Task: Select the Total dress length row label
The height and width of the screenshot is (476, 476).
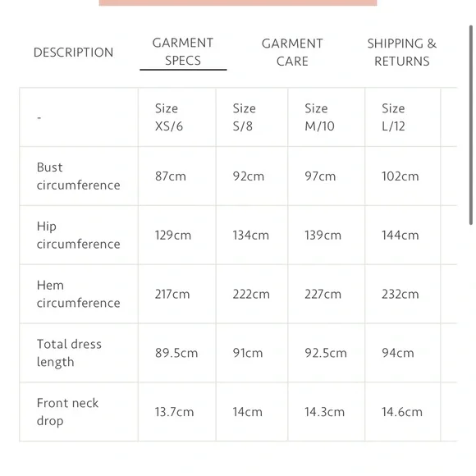Action: tap(69, 353)
